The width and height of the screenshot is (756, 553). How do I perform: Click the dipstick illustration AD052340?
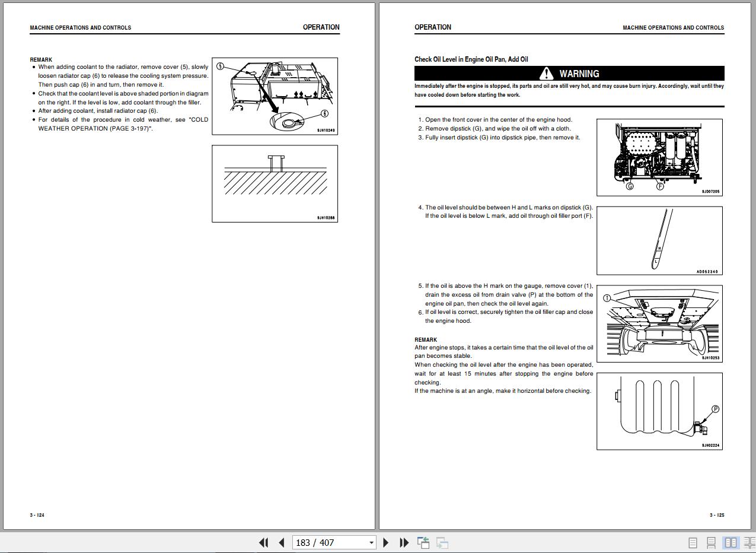point(659,241)
